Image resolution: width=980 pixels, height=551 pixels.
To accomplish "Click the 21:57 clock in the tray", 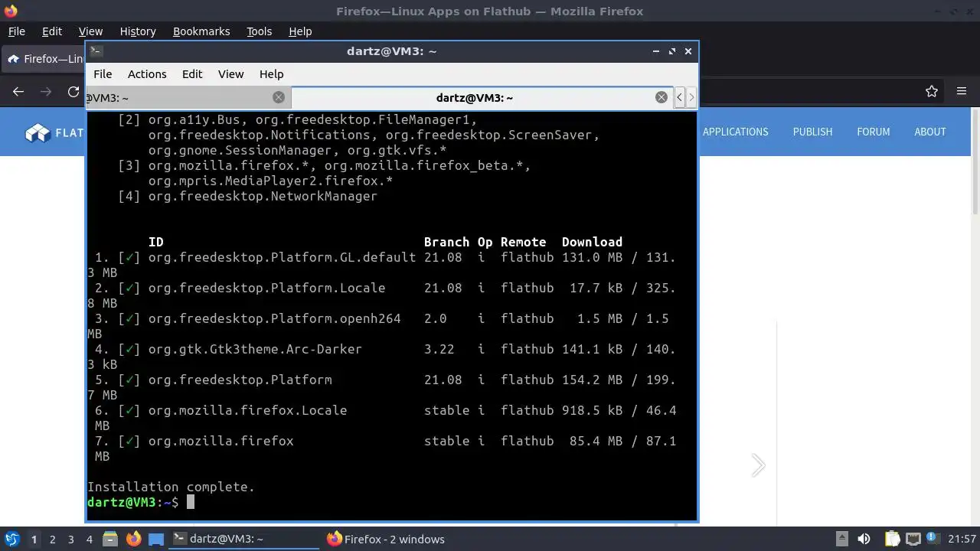I will 962,539.
